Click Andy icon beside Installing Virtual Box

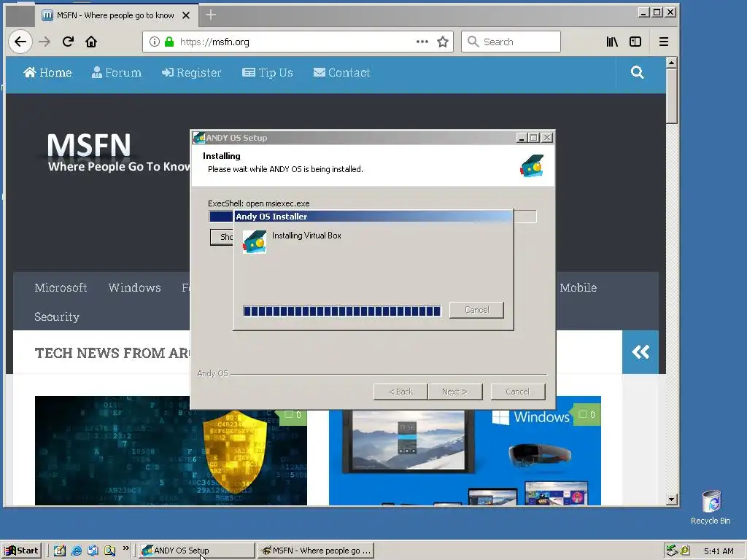255,242
